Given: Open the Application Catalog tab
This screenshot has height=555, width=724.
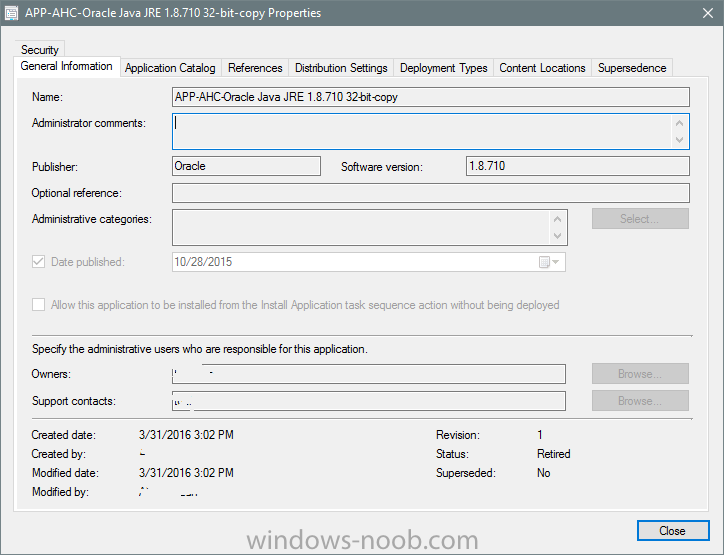Looking at the screenshot, I should (x=170, y=68).
